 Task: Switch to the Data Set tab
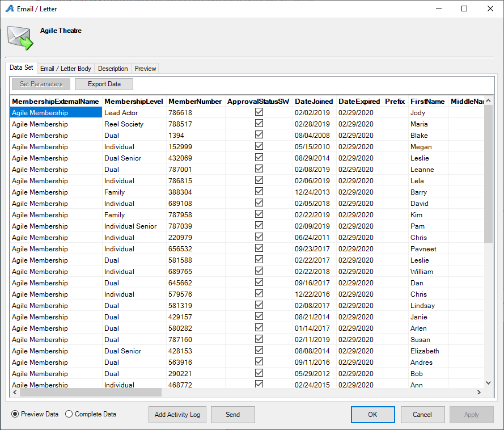point(21,68)
